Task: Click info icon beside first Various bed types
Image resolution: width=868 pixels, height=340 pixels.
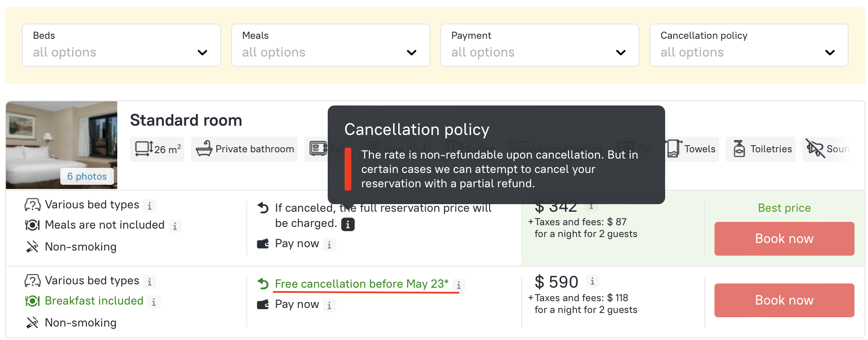Action: 150,206
